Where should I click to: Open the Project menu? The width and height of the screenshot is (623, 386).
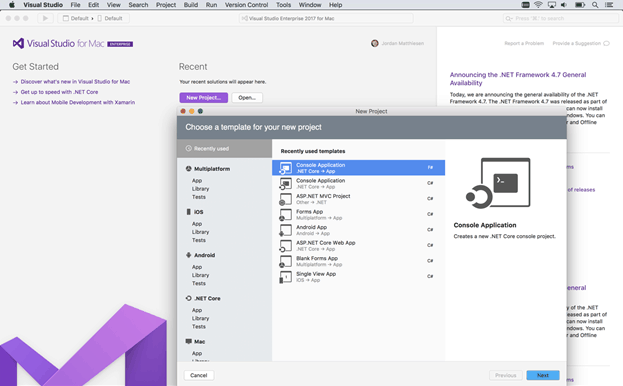166,5
